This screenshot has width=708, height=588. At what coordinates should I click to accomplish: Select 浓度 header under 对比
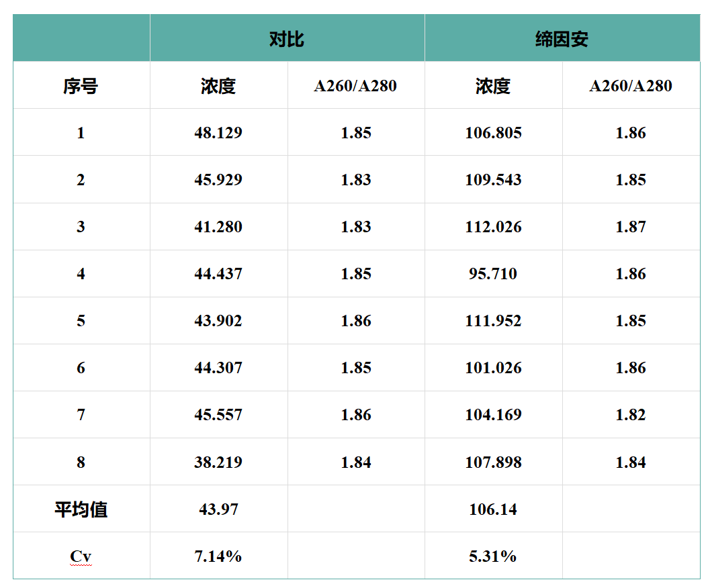[x=218, y=85]
